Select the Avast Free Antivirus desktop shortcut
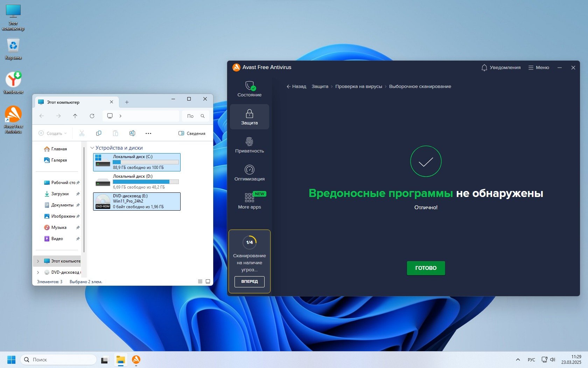The image size is (588, 368). (x=13, y=120)
